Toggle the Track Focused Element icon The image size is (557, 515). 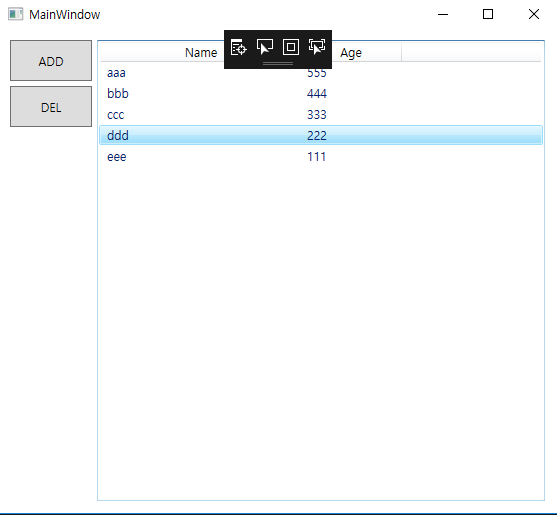tap(317, 47)
